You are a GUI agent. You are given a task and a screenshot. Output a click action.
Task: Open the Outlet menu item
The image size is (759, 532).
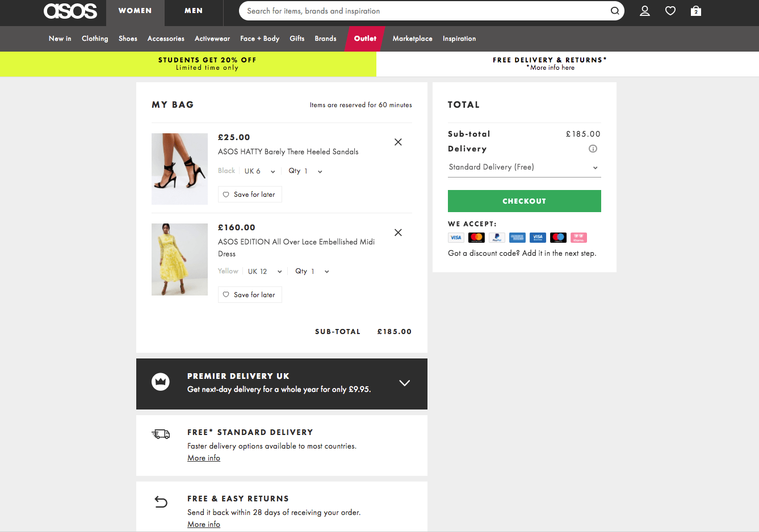click(365, 39)
